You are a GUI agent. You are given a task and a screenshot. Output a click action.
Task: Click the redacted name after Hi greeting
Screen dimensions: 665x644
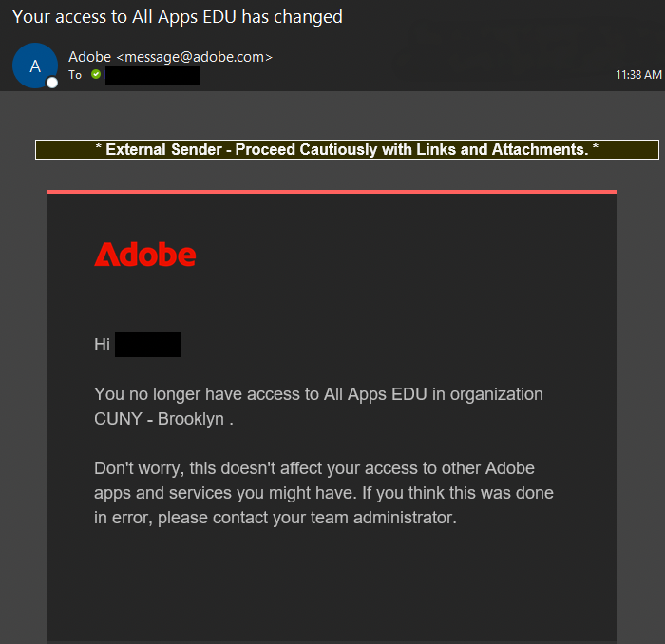pyautogui.click(x=147, y=345)
